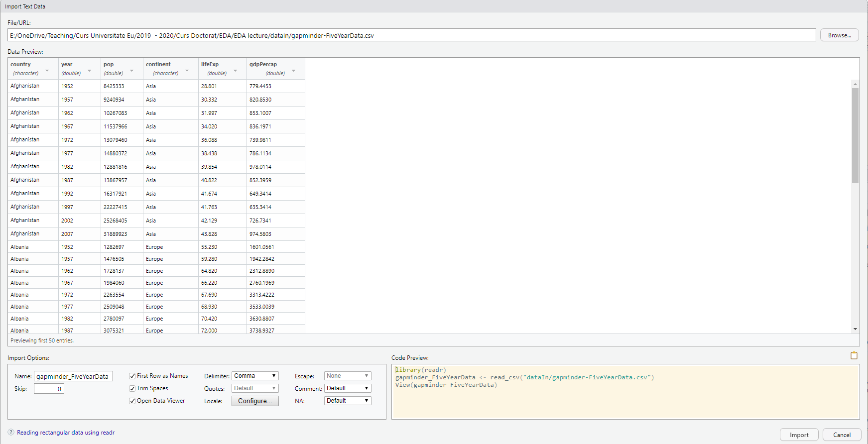Expand the Delimiter dropdown set to Comma
868x444 pixels.
point(255,376)
